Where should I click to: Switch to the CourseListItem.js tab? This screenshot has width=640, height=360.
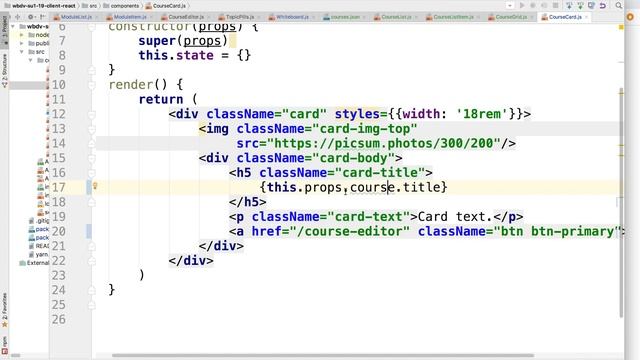(x=453, y=17)
